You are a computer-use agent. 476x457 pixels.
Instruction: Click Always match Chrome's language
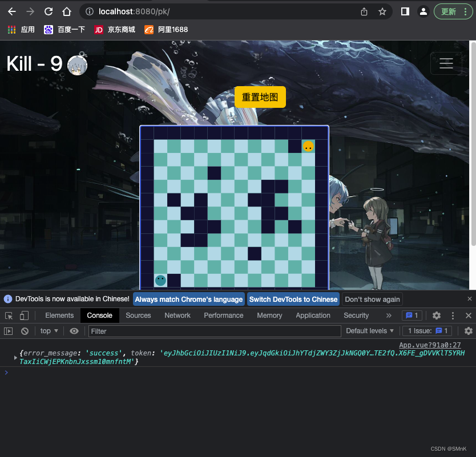(189, 299)
